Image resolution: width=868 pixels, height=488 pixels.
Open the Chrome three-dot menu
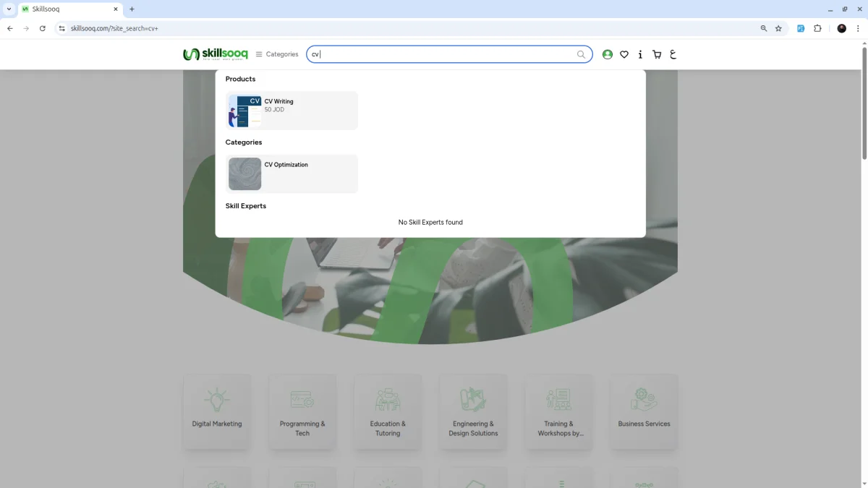(x=858, y=28)
